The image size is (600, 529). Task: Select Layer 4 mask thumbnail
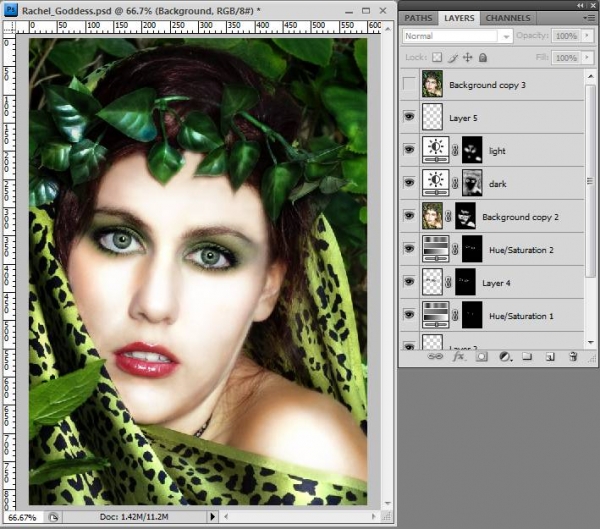tap(465, 282)
